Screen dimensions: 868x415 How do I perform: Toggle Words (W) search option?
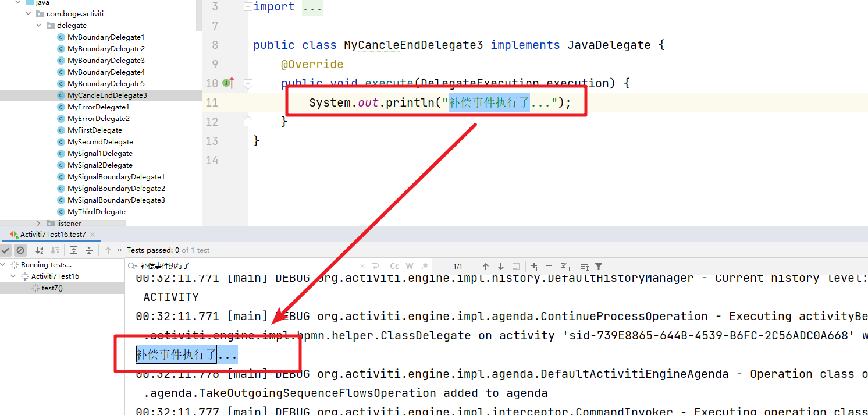pyautogui.click(x=410, y=266)
